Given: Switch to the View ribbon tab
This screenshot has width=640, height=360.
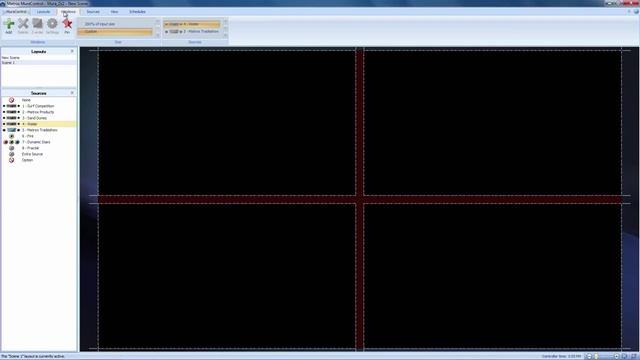Looking at the screenshot, I should [x=114, y=12].
